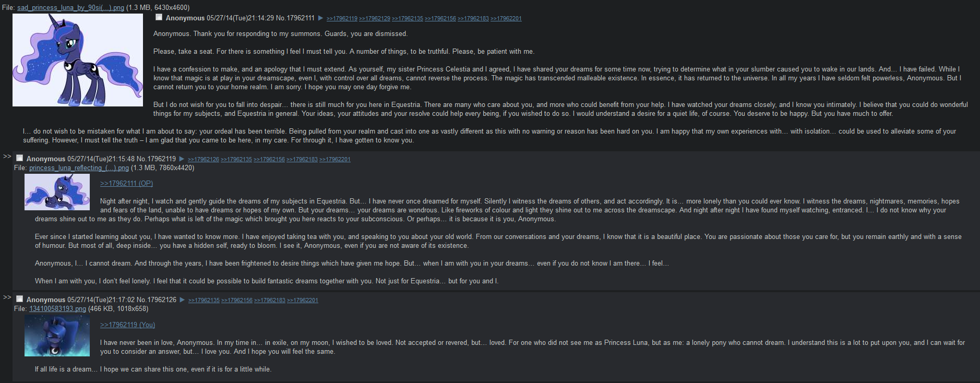Open file link sad_princess_luna_by_90si(...).png
This screenshot has width=980, height=383.
point(70,8)
